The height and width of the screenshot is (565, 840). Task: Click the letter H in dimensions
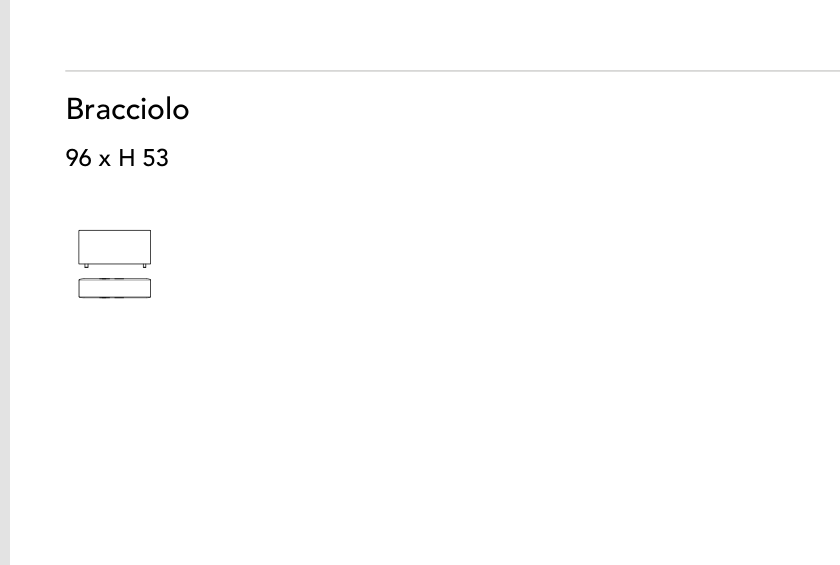coord(126,158)
